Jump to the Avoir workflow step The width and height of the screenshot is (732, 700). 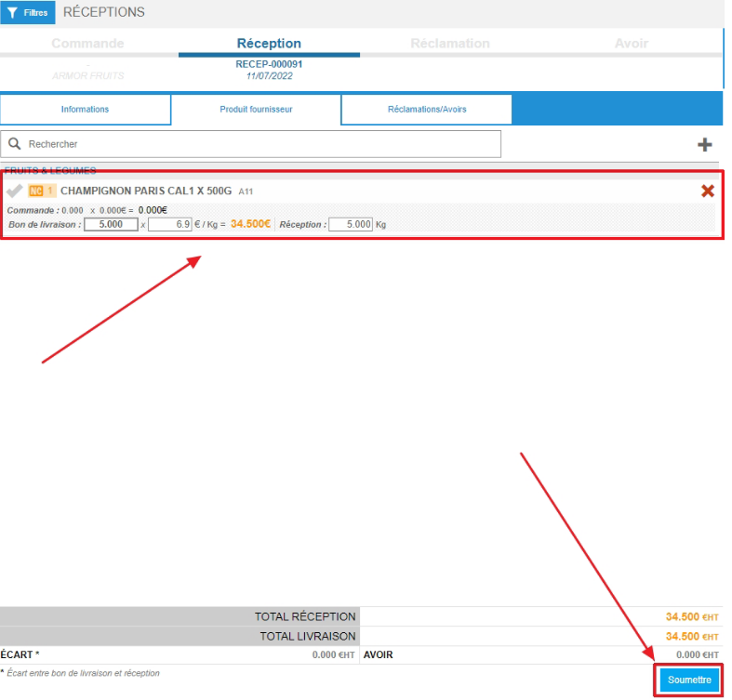632,44
